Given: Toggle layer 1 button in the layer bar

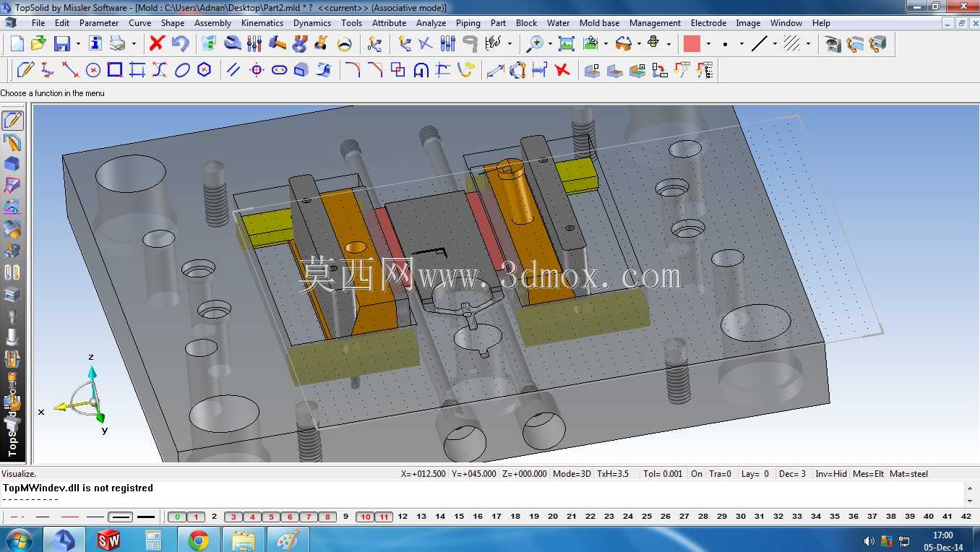Looking at the screenshot, I should [x=196, y=517].
